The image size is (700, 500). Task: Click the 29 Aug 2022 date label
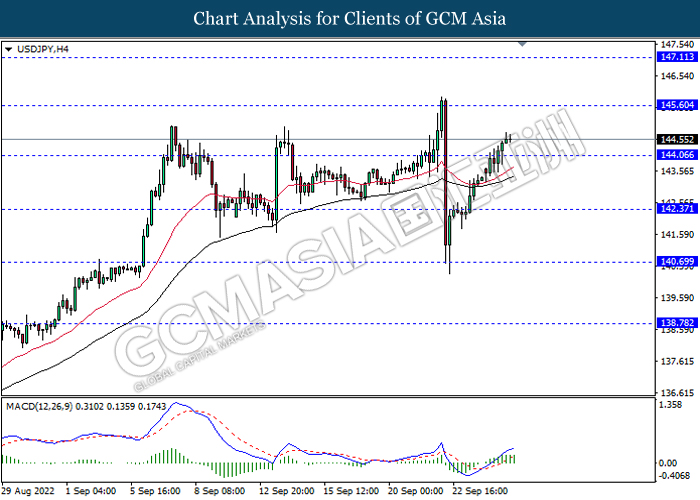[x=29, y=491]
